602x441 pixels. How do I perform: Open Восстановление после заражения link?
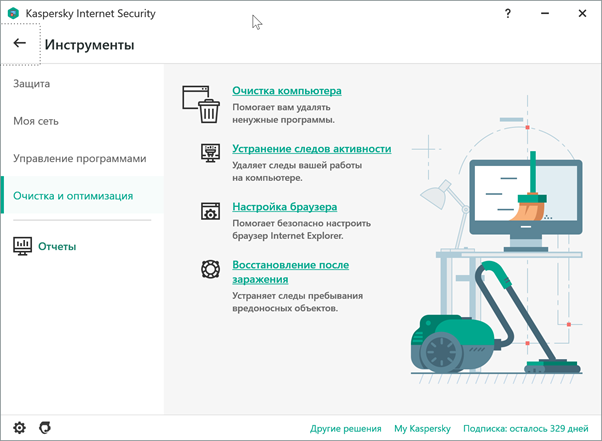291,272
